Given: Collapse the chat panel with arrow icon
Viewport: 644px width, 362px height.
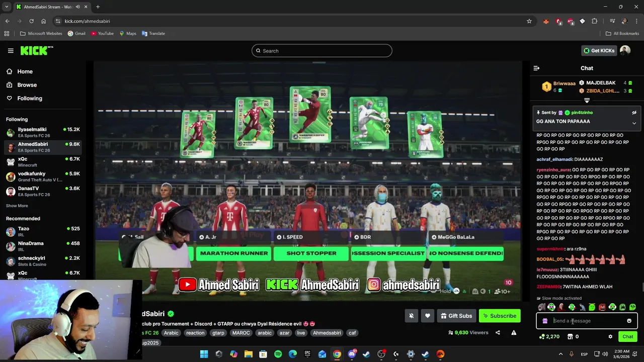Looking at the screenshot, I should 536,68.
